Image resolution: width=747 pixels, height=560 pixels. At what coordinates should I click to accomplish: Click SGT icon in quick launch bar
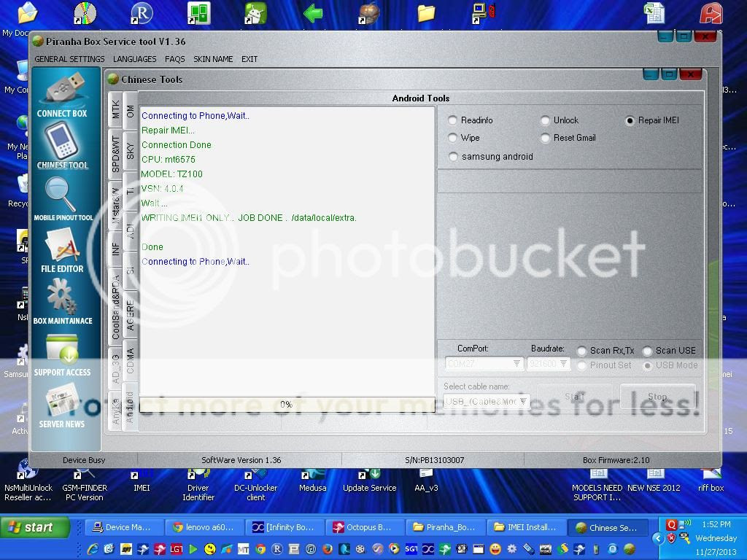pyautogui.click(x=411, y=549)
